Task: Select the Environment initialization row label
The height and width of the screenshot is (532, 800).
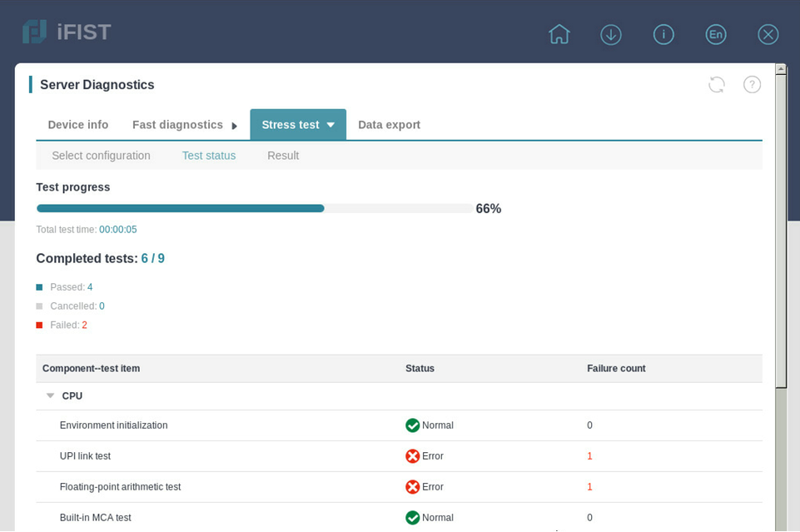Action: (x=114, y=425)
